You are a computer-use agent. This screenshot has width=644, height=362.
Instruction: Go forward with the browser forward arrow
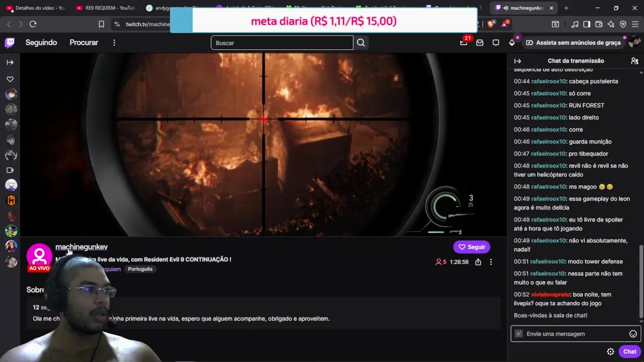coord(21,24)
